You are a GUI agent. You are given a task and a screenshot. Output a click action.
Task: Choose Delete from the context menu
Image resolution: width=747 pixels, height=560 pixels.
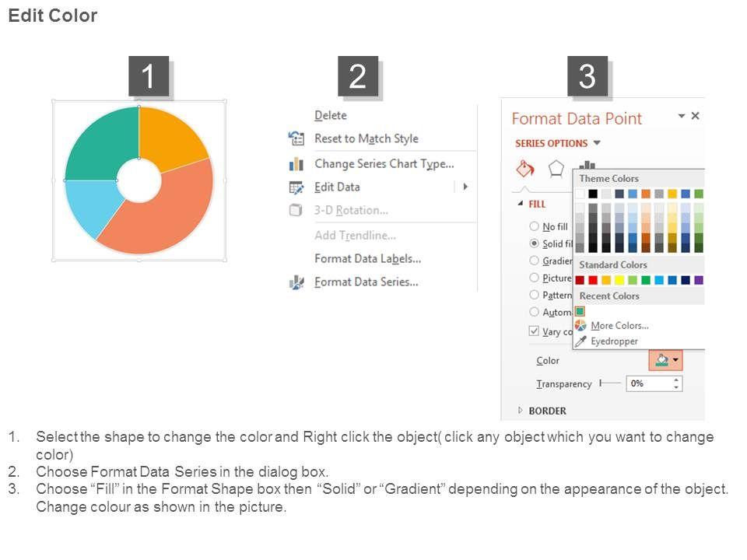tap(331, 115)
